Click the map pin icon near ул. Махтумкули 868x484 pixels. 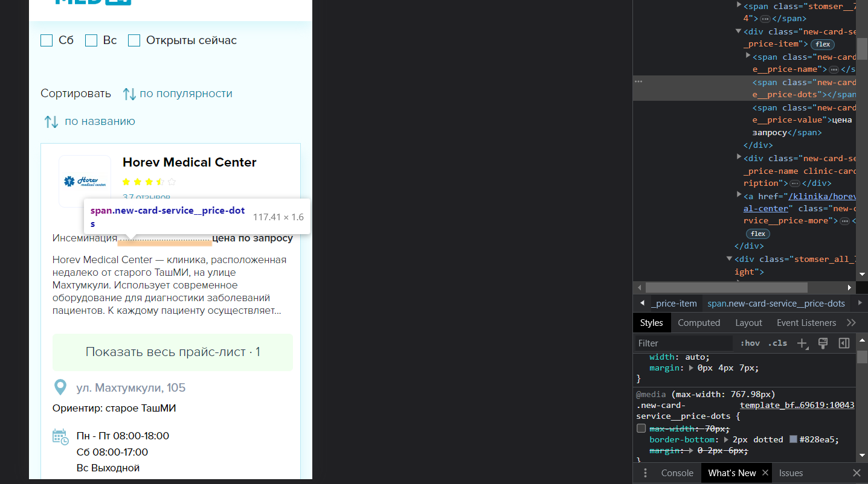tap(60, 387)
